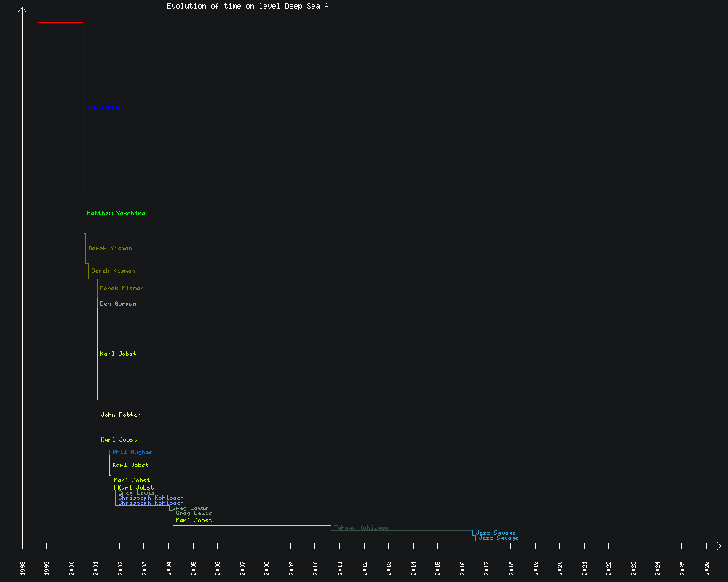
Task: Select the Ben Gorman record label
Action: tap(118, 303)
